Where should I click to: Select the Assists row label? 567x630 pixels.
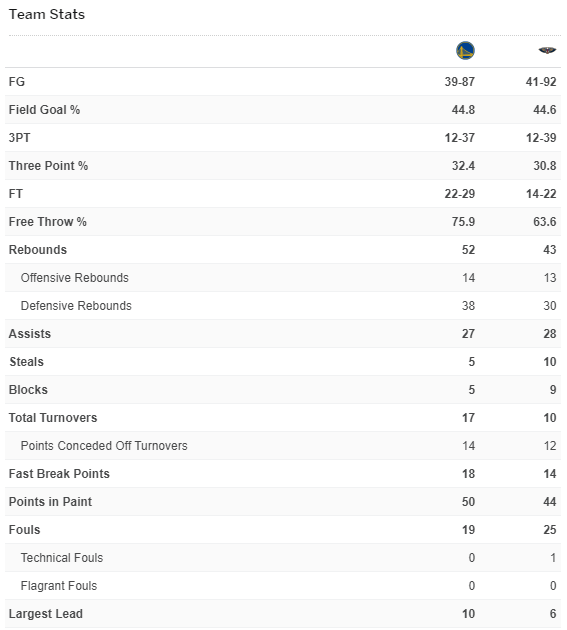30,333
